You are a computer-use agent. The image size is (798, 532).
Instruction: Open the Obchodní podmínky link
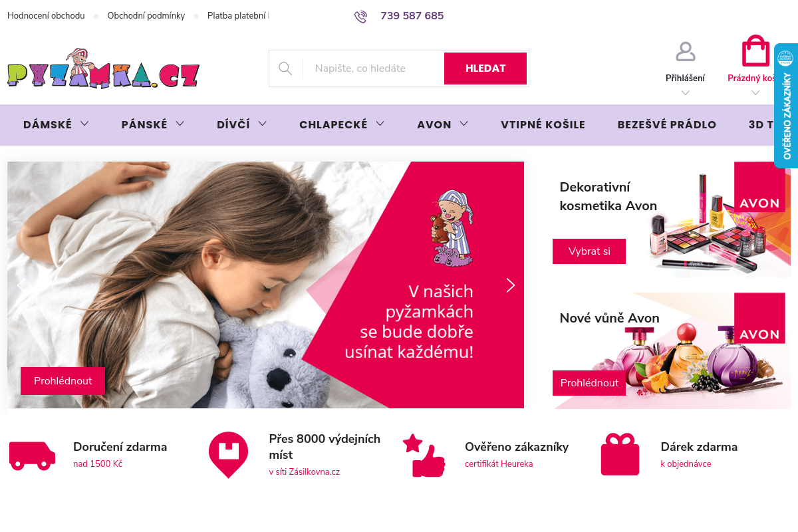(146, 16)
